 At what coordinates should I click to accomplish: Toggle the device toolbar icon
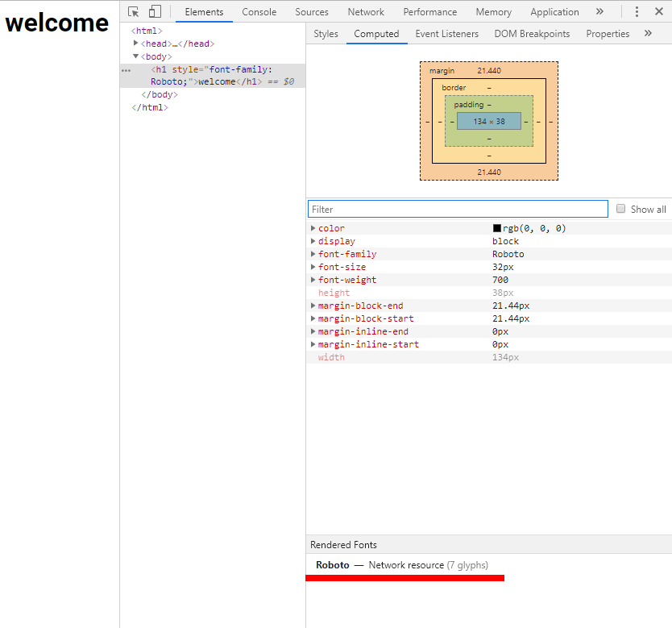[155, 12]
